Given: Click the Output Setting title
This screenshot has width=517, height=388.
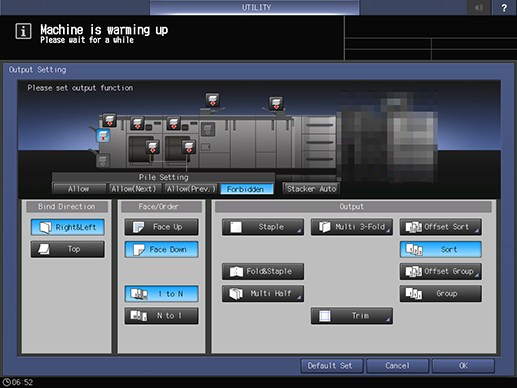Looking at the screenshot, I should coord(37,70).
